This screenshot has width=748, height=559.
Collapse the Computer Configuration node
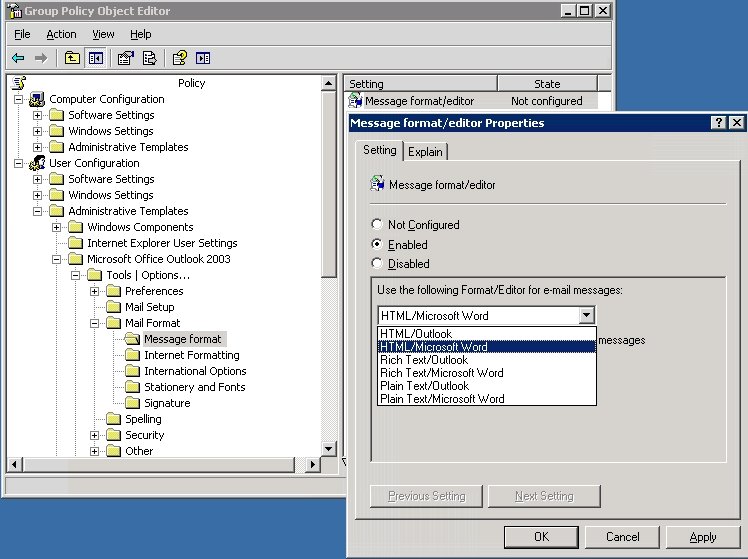(18, 99)
